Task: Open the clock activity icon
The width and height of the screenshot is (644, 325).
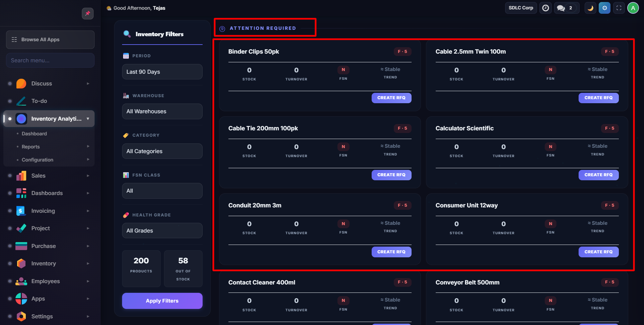Action: (545, 8)
